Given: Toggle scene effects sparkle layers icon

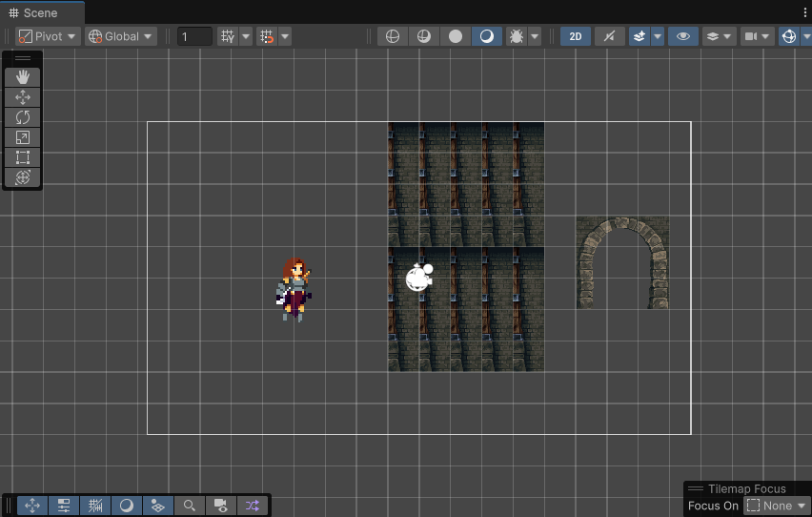Looking at the screenshot, I should coord(639,36).
